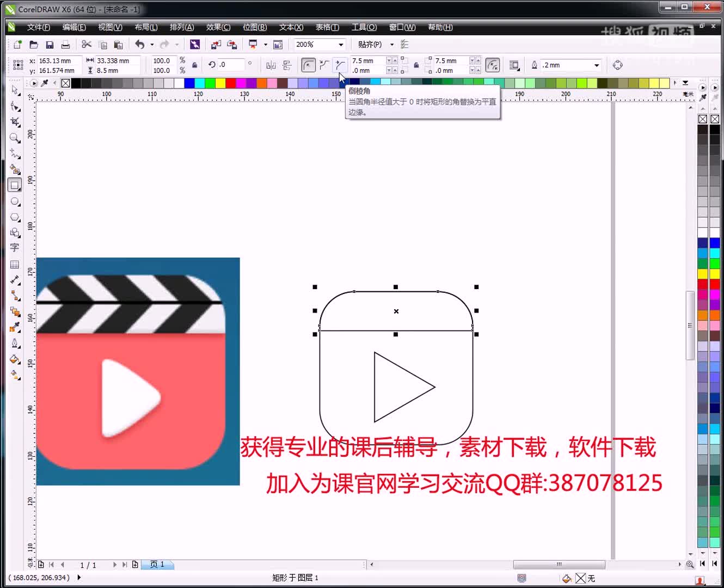Save the document with floppy icon
Viewport: 724px width, 588px height.
[x=50, y=45]
